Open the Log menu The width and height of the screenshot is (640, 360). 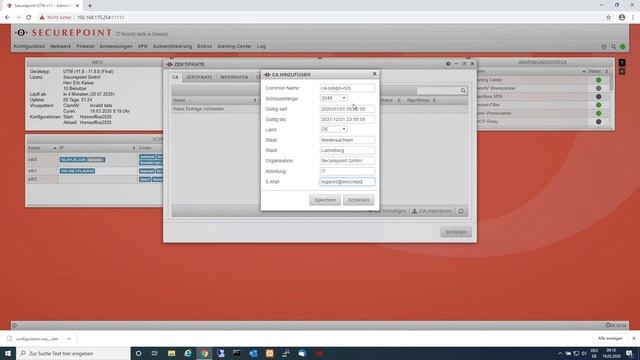pyautogui.click(x=261, y=47)
